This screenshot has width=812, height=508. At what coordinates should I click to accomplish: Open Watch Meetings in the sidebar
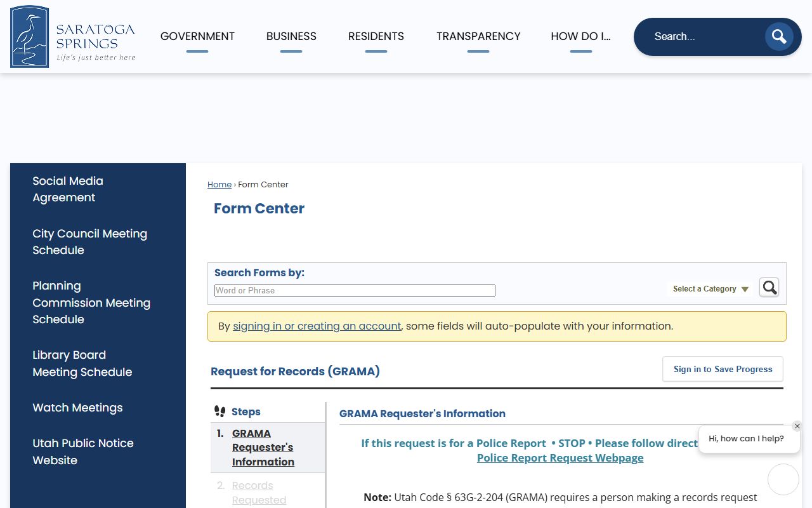click(x=77, y=408)
